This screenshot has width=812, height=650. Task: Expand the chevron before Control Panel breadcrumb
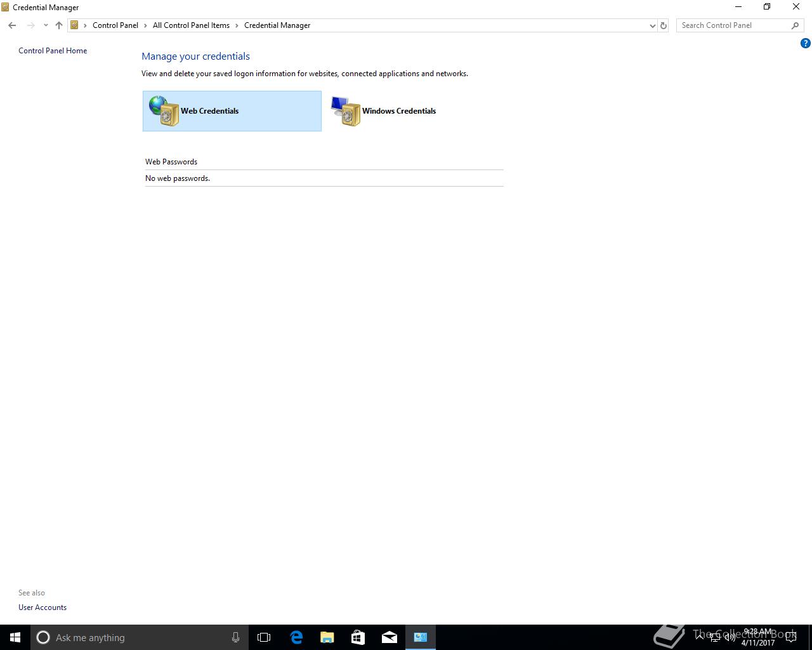pyautogui.click(x=86, y=25)
